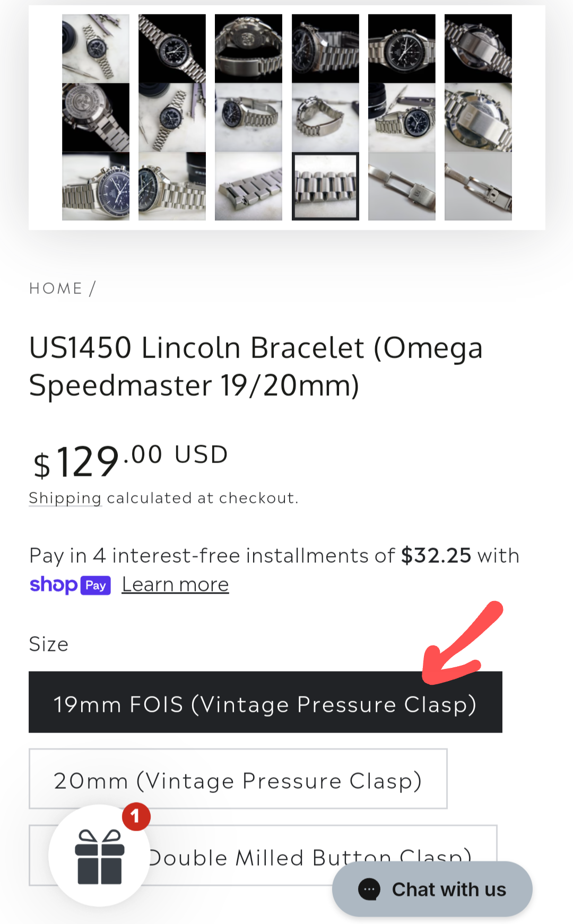This screenshot has width=573, height=924.
Task: Select the first thumbnail in the gallery
Action: click(x=95, y=49)
